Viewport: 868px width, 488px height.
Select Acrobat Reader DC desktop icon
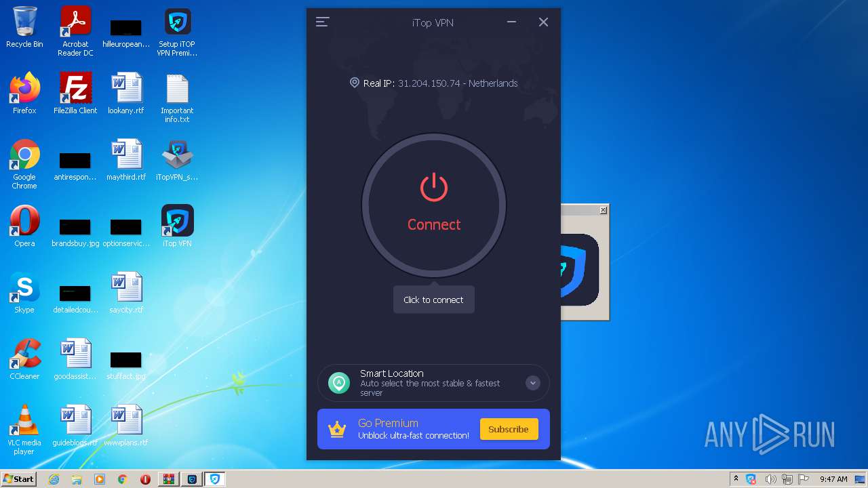point(75,31)
